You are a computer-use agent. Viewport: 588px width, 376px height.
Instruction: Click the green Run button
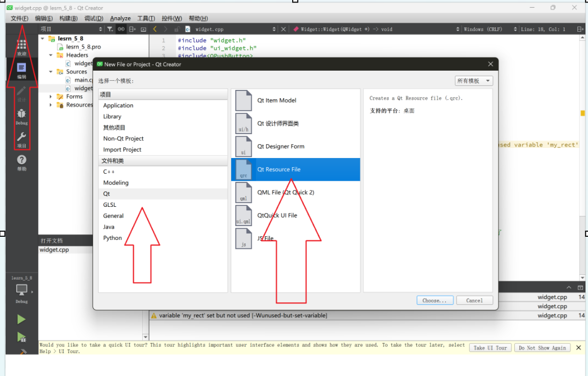coord(21,320)
